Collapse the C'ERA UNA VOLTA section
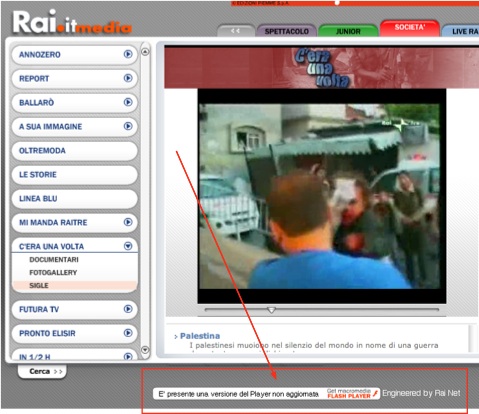 (128, 246)
